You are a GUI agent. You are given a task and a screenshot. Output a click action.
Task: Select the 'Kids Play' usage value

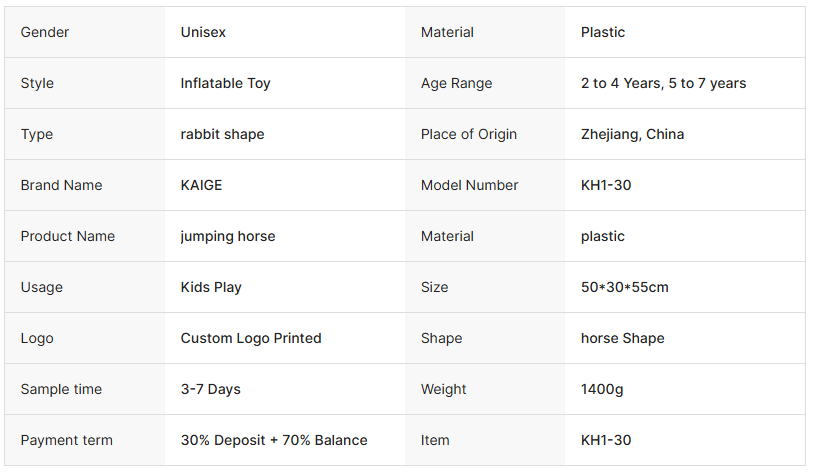(x=211, y=288)
